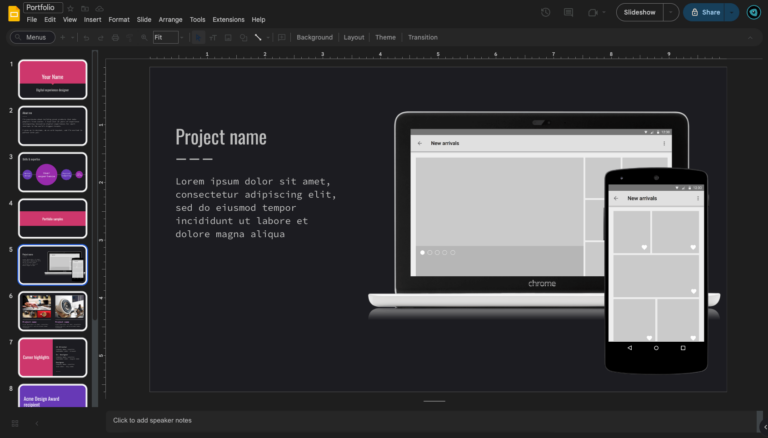Click the Background button
Screen dimensions: 768x438
[x=314, y=37]
